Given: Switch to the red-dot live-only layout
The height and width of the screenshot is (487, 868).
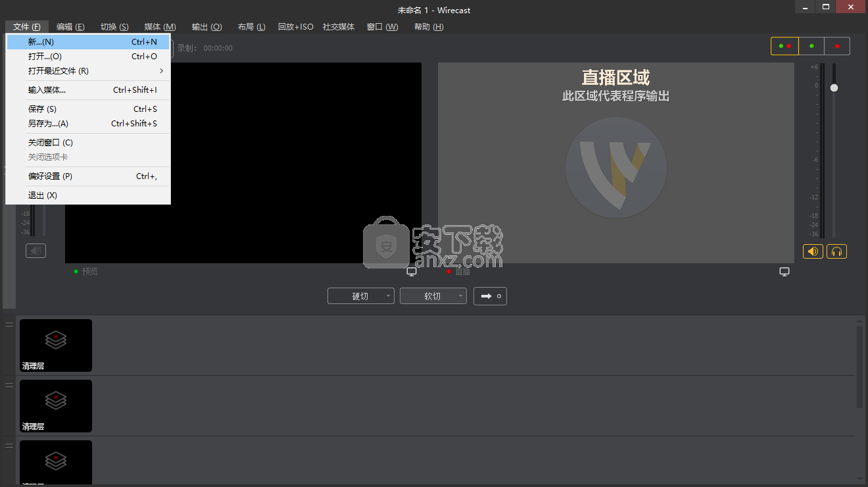Looking at the screenshot, I should coord(836,46).
